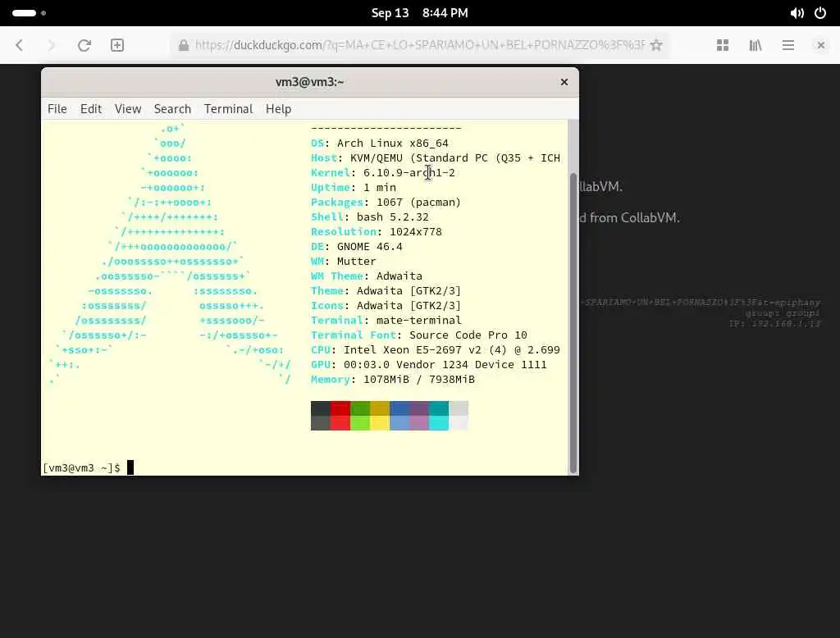
Task: Close the vm3@vm3 terminal window
Action: click(x=564, y=82)
